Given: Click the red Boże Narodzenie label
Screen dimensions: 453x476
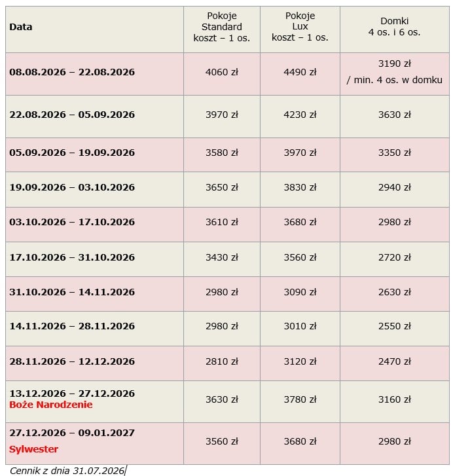Looking at the screenshot, I should click(x=51, y=405).
